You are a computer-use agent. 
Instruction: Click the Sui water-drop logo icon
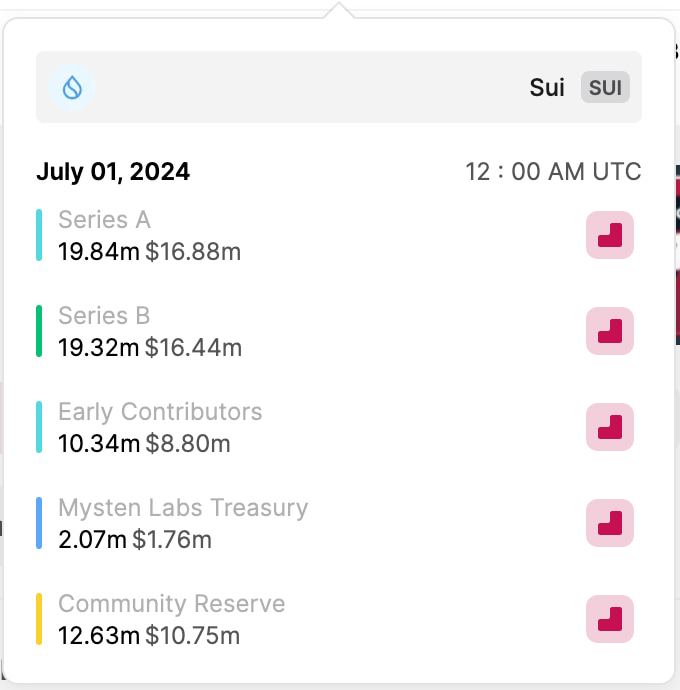(x=72, y=88)
